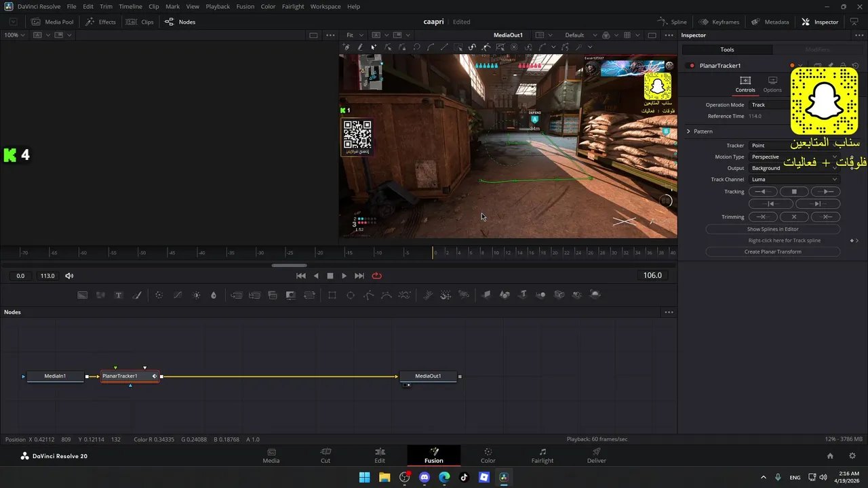Add a Rectangle mask node from the toolbar
The image size is (868, 488).
(x=332, y=295)
